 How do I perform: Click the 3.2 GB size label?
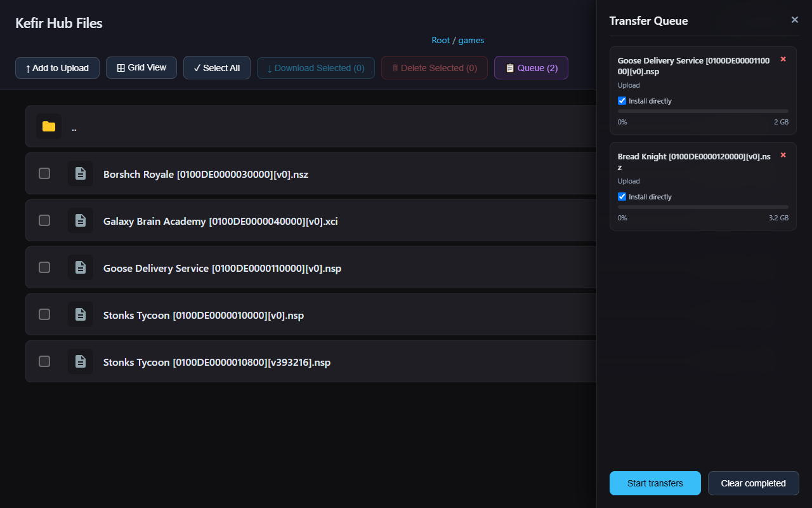[x=778, y=218]
